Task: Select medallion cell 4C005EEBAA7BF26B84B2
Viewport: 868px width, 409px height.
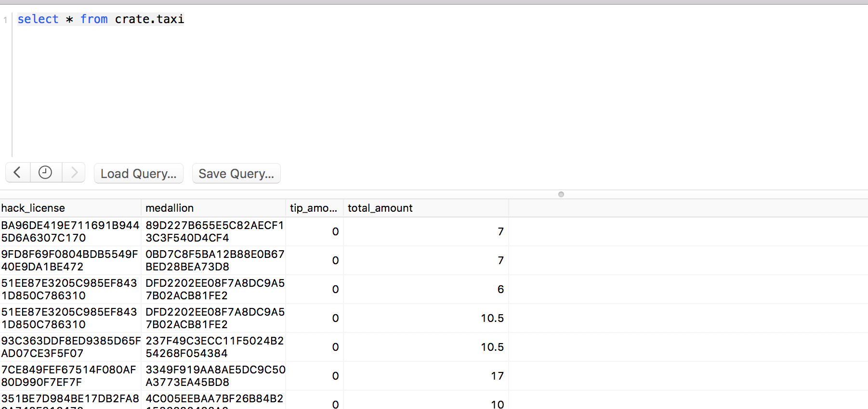Action: 213,400
